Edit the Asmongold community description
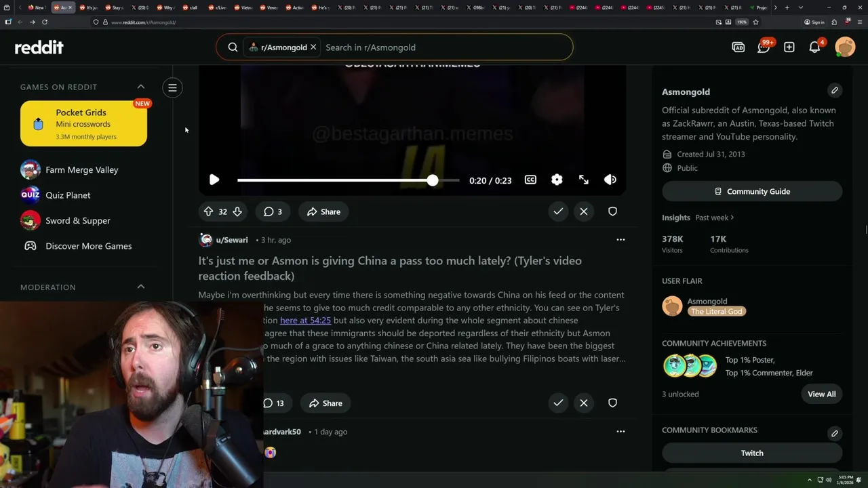Image resolution: width=868 pixels, height=488 pixels. tap(835, 90)
